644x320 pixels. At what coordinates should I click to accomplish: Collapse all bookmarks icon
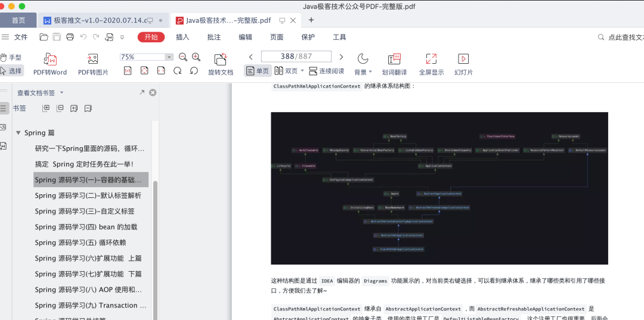[x=60, y=108]
